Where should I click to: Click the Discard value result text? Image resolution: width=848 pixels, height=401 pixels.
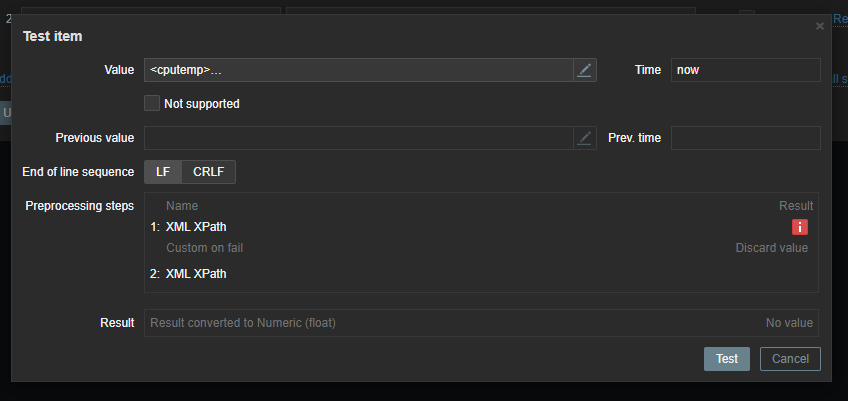click(x=772, y=248)
